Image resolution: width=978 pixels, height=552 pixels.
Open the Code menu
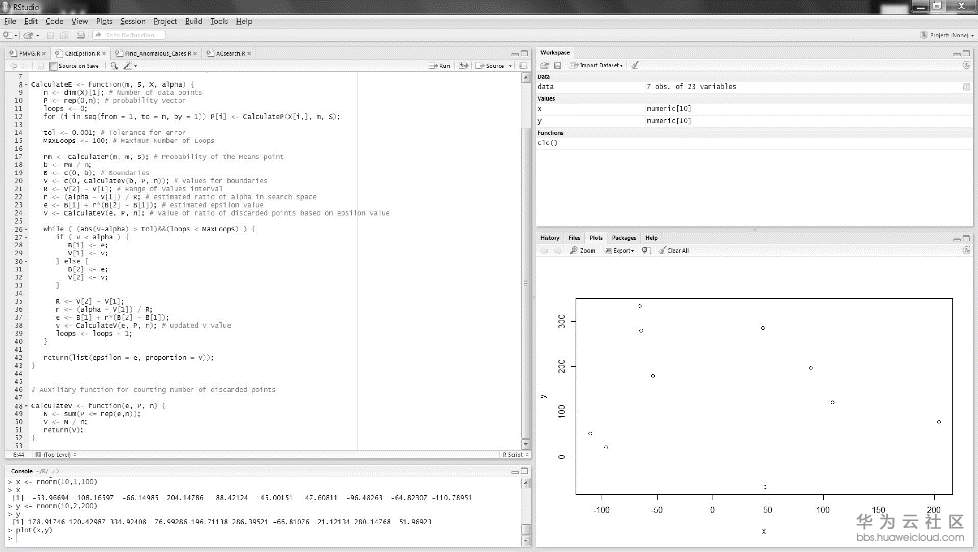54,21
